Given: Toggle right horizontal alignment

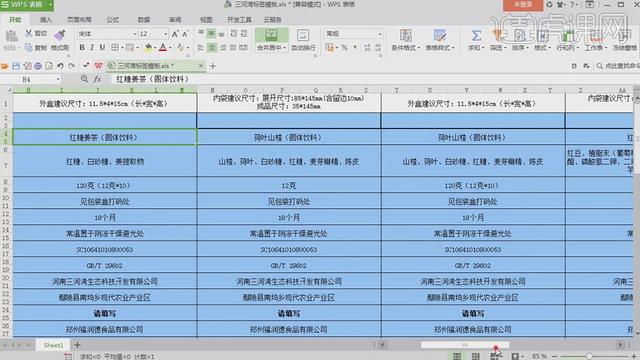Looking at the screenshot, I should coord(222,47).
